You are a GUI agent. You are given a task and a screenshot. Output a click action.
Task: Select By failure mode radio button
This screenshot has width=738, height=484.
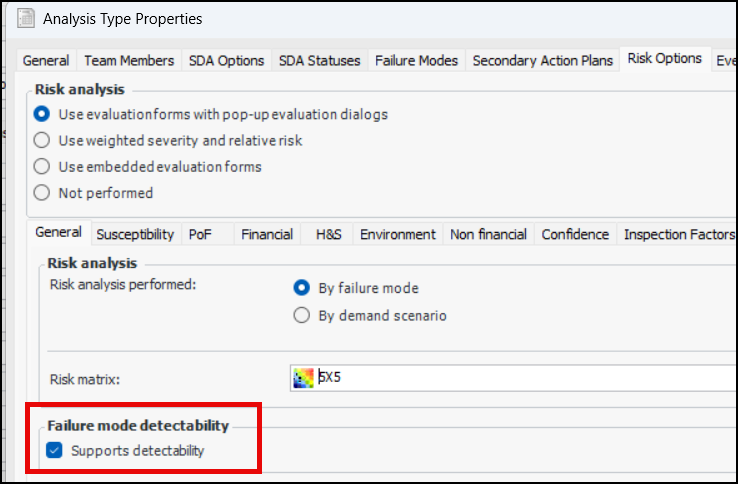coord(301,288)
